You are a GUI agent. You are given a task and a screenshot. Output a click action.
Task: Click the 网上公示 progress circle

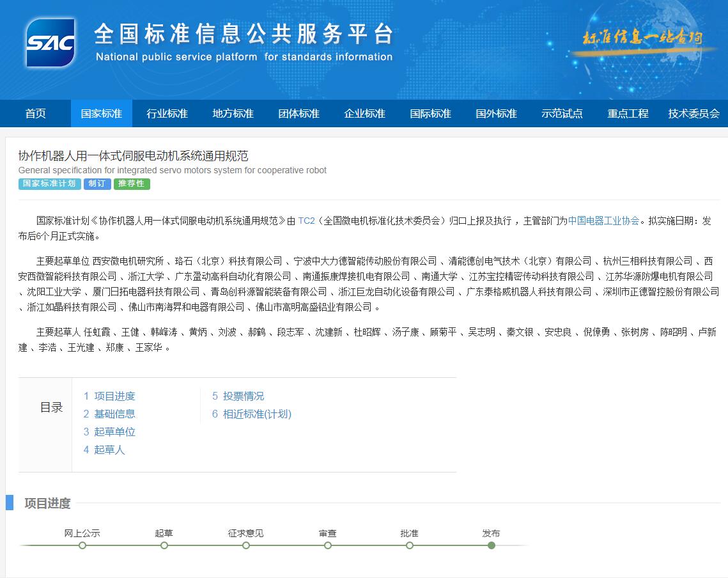(x=82, y=545)
